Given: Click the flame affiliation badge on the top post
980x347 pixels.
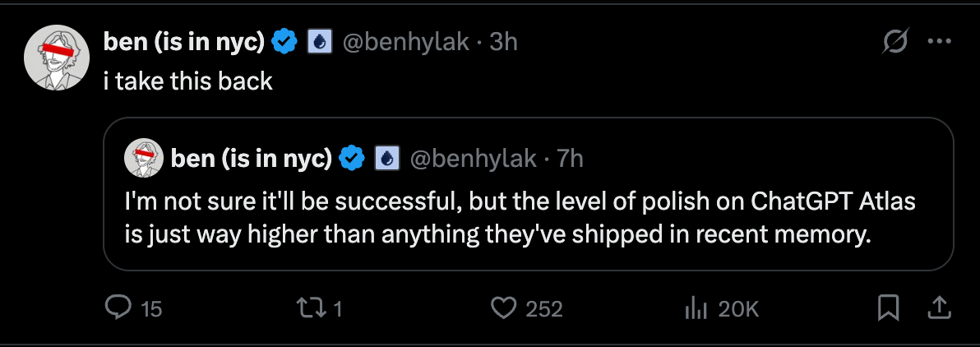Looking at the screenshot, I should coord(320,42).
